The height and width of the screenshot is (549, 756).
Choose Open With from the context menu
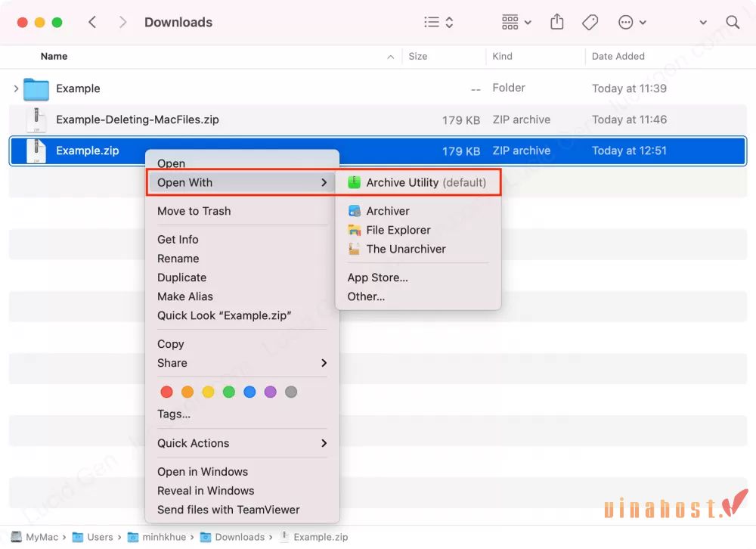pyautogui.click(x=184, y=182)
